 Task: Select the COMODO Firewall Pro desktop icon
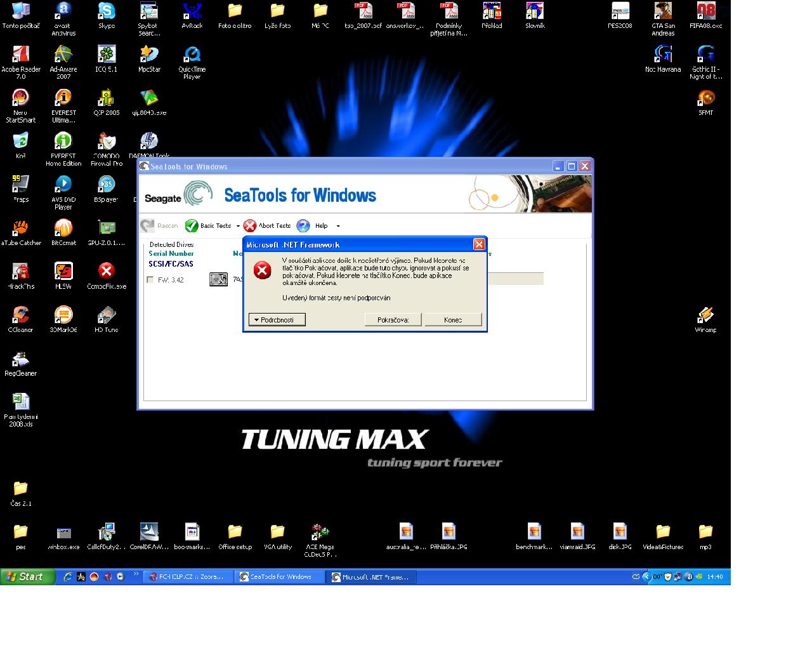(x=107, y=149)
